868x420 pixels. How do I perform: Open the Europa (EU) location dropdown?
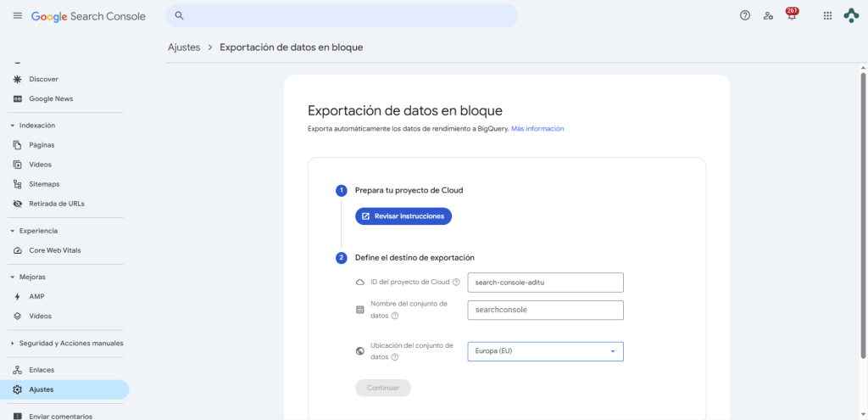(x=545, y=351)
